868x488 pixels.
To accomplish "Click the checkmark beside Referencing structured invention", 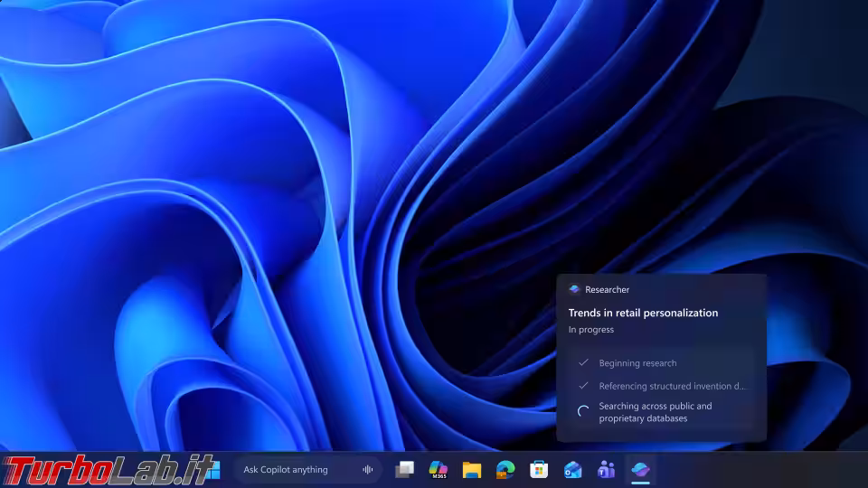I will (x=583, y=386).
